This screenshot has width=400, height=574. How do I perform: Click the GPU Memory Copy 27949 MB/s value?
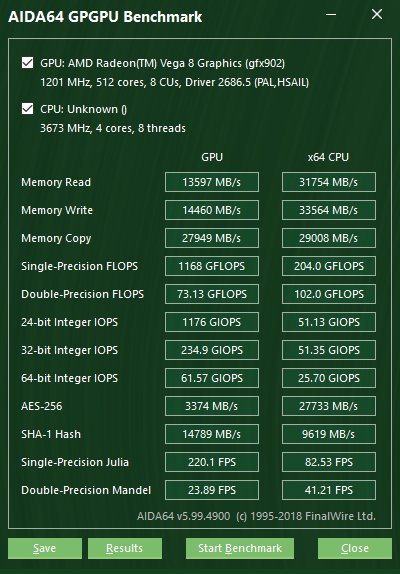[212, 238]
